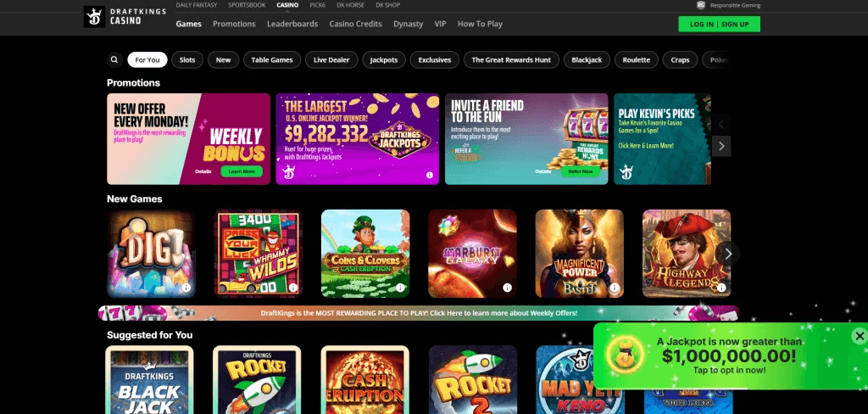Switch to DK Horse product
The height and width of the screenshot is (414, 868).
pyautogui.click(x=350, y=5)
